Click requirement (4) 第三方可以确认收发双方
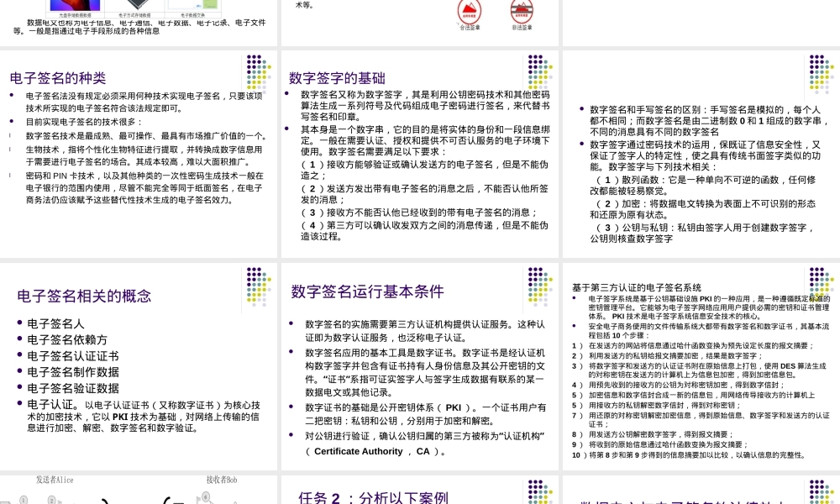Screen dimensions: 840x504 424,231
